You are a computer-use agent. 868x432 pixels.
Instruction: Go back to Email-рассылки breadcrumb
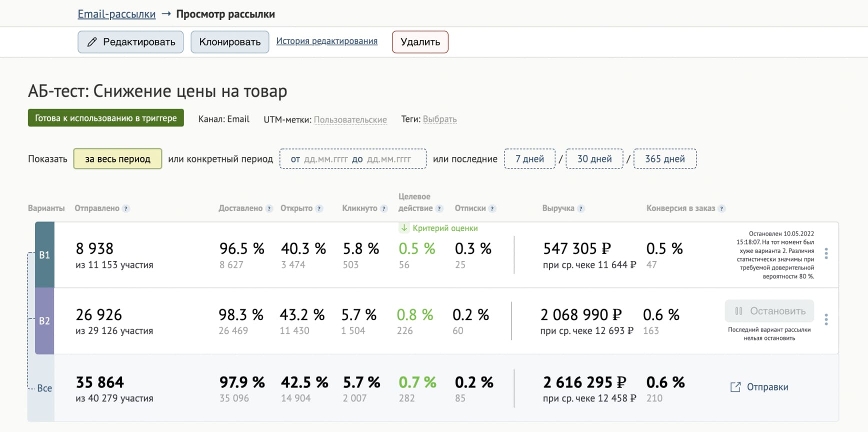[116, 14]
